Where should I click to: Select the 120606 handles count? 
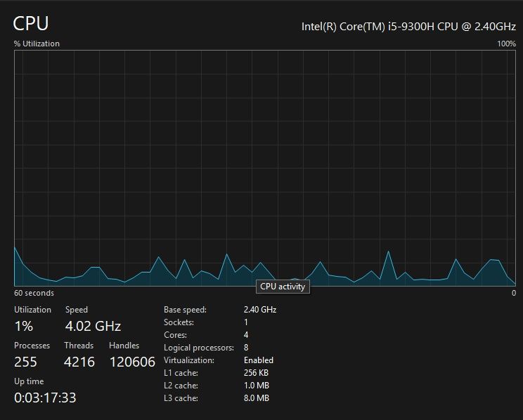coord(132,362)
